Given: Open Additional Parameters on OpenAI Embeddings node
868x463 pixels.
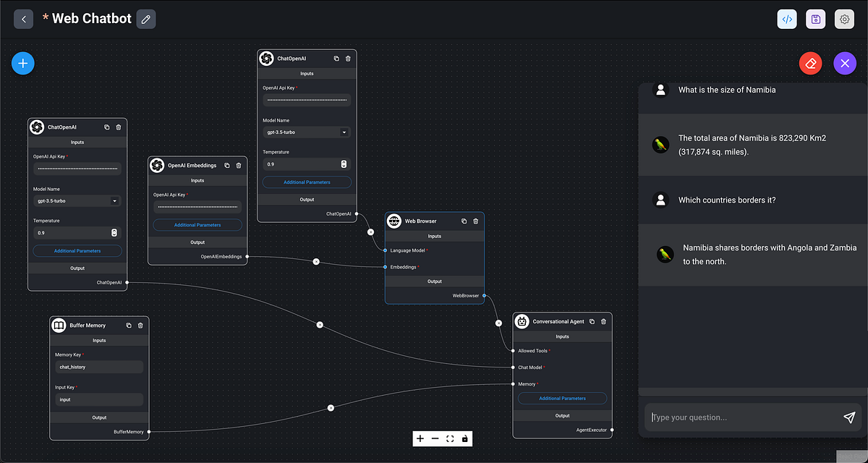Looking at the screenshot, I should 197,224.
